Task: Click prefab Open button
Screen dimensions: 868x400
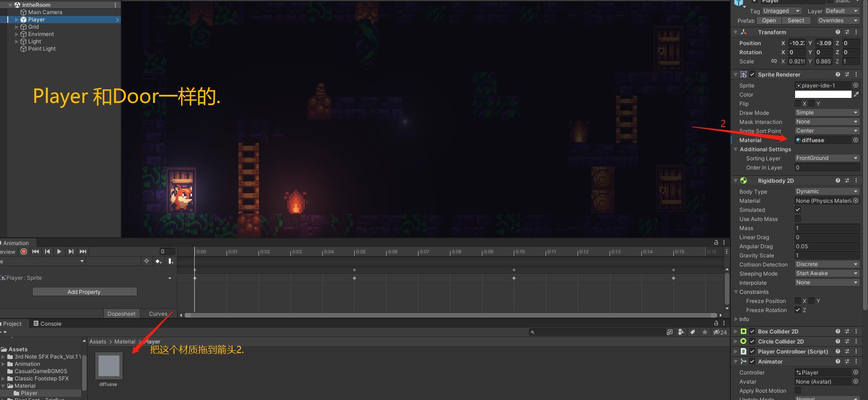Action: [769, 21]
